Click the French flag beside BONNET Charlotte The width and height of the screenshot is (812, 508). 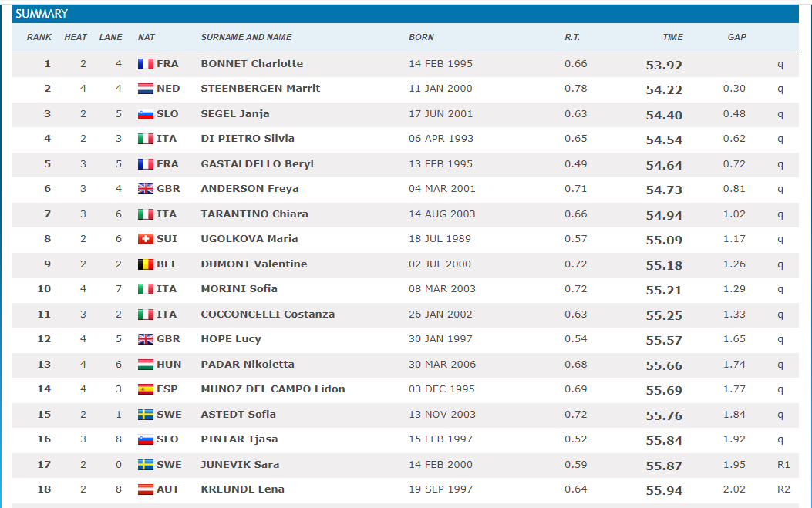[x=146, y=64]
